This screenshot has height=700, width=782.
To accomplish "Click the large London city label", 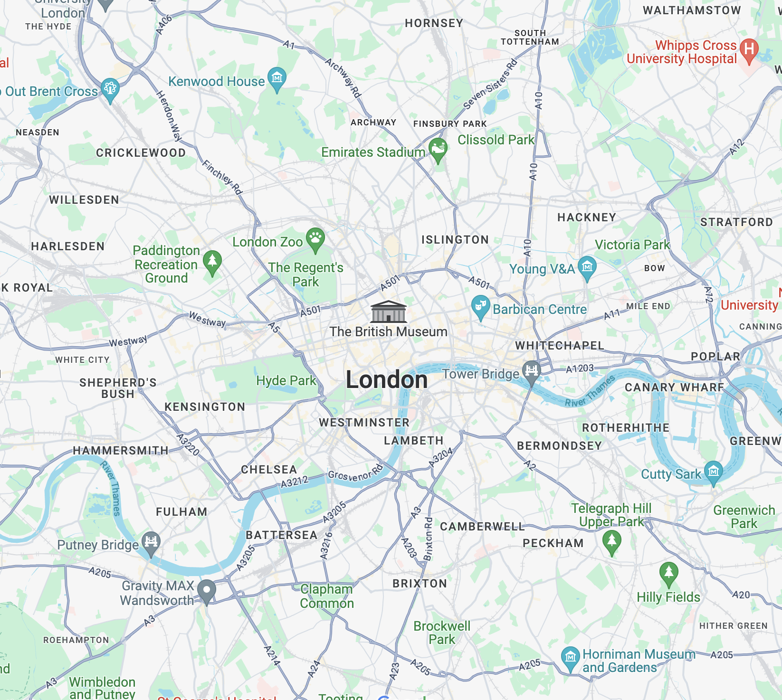I will tap(387, 380).
